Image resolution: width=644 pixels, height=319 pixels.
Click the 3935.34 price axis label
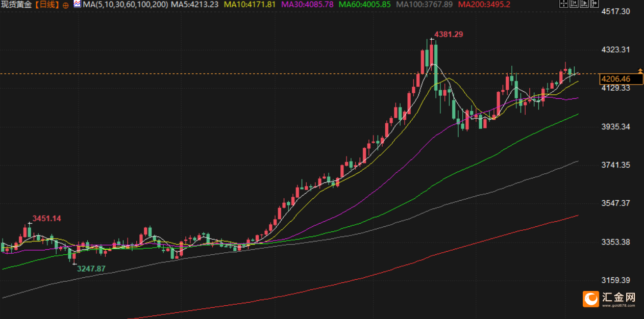[616, 126]
